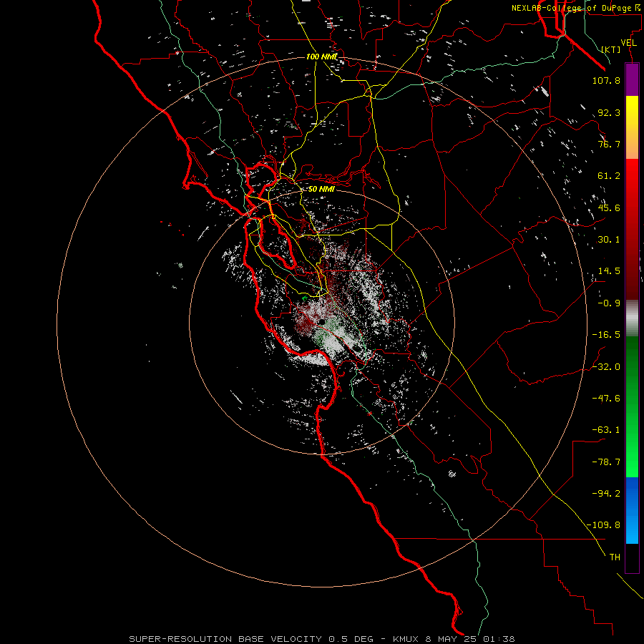Pick the blue segment of the color bar

(632, 510)
